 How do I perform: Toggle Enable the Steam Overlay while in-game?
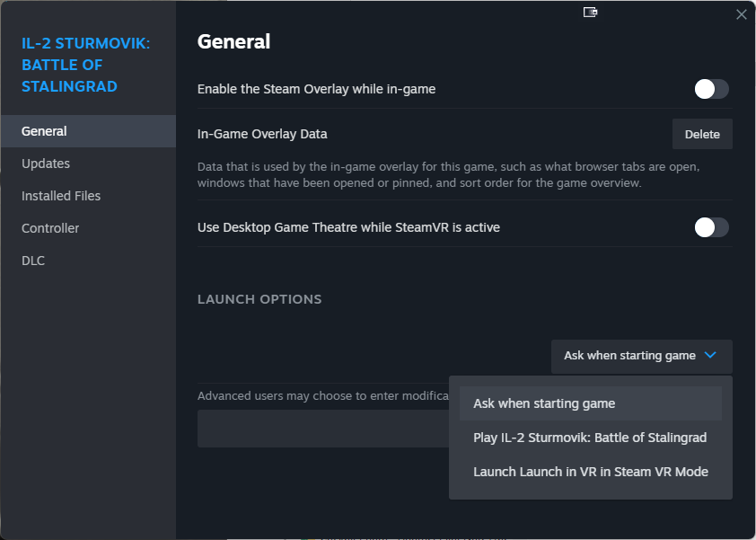point(711,89)
